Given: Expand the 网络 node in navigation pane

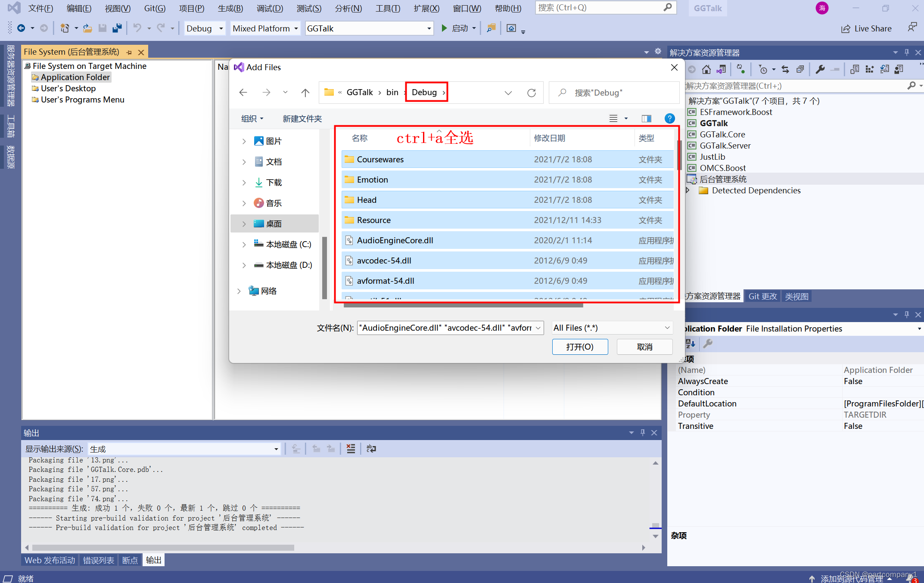Looking at the screenshot, I should (239, 291).
